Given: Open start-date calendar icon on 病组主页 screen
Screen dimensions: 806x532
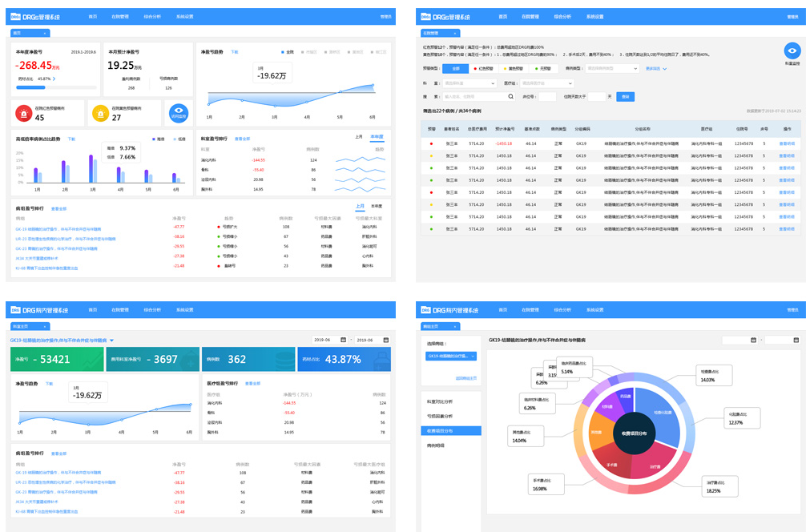Looking at the screenshot, I should tap(754, 340).
